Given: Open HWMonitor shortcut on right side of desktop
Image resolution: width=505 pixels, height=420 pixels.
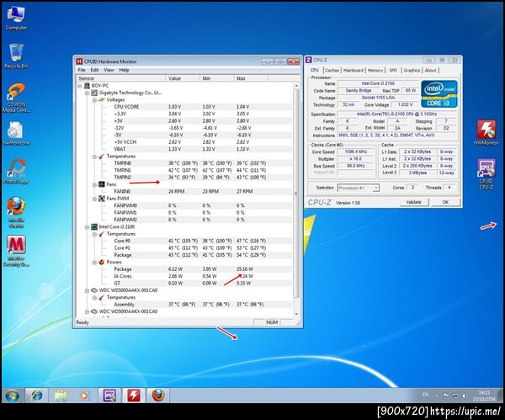Looking at the screenshot, I should click(486, 133).
